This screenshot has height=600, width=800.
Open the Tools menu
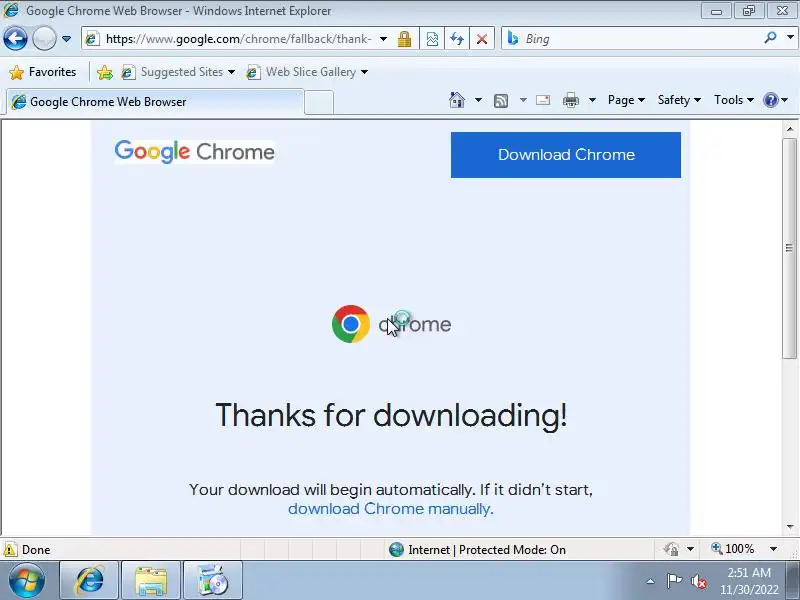[734, 100]
